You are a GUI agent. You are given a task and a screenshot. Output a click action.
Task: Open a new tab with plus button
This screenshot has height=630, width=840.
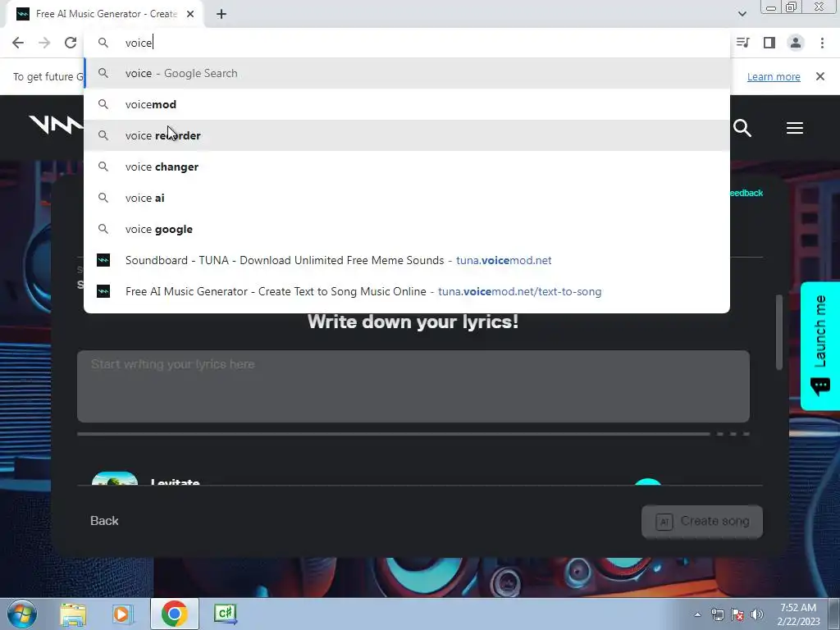click(221, 14)
